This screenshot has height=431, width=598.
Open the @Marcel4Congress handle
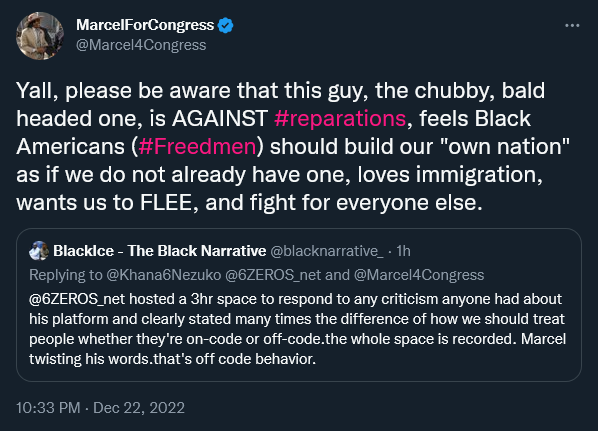141,45
